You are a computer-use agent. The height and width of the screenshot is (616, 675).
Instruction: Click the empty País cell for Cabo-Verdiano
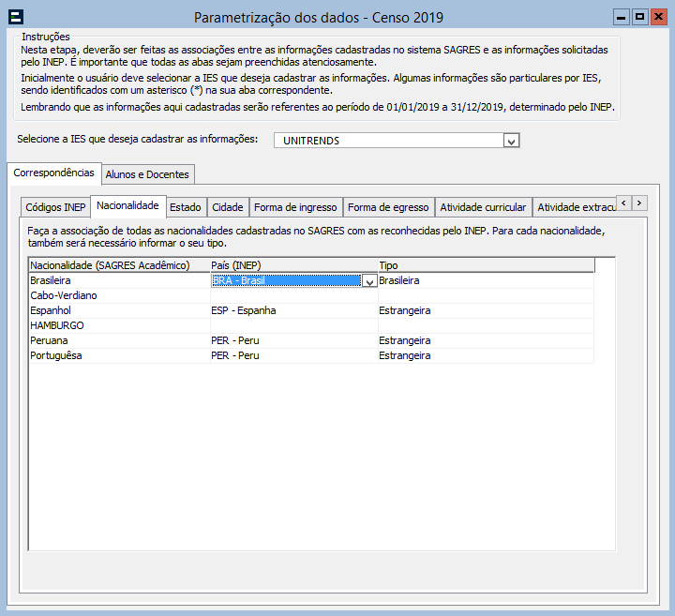pyautogui.click(x=293, y=295)
